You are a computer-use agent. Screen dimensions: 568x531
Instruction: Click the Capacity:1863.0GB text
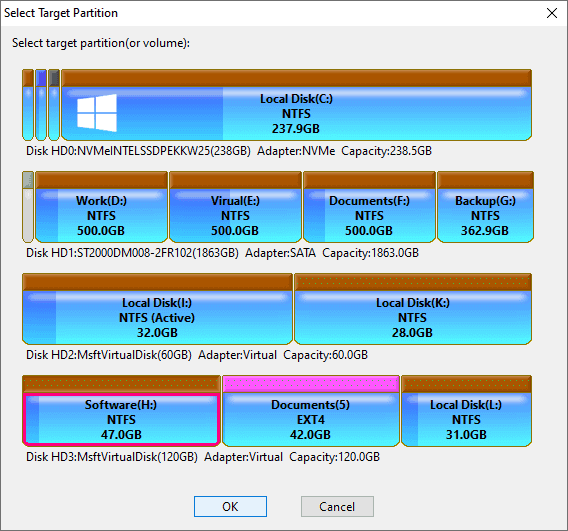(x=371, y=253)
